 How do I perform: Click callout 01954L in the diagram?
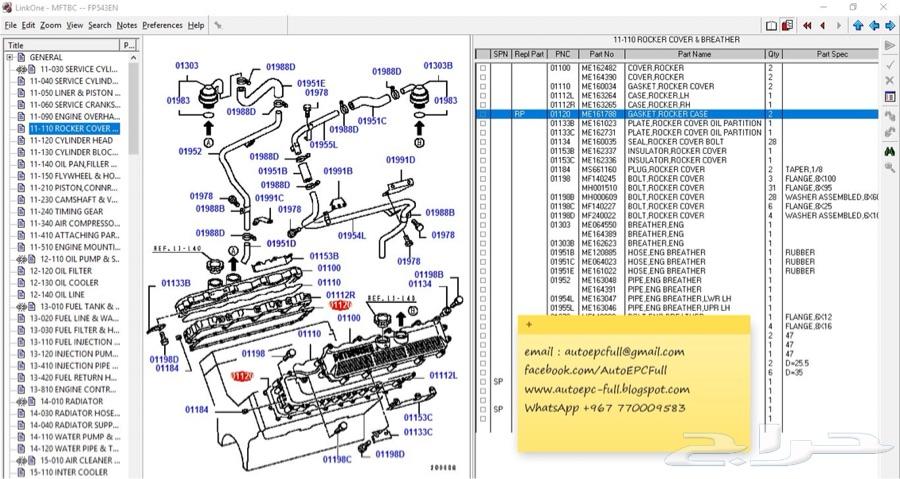click(x=351, y=236)
